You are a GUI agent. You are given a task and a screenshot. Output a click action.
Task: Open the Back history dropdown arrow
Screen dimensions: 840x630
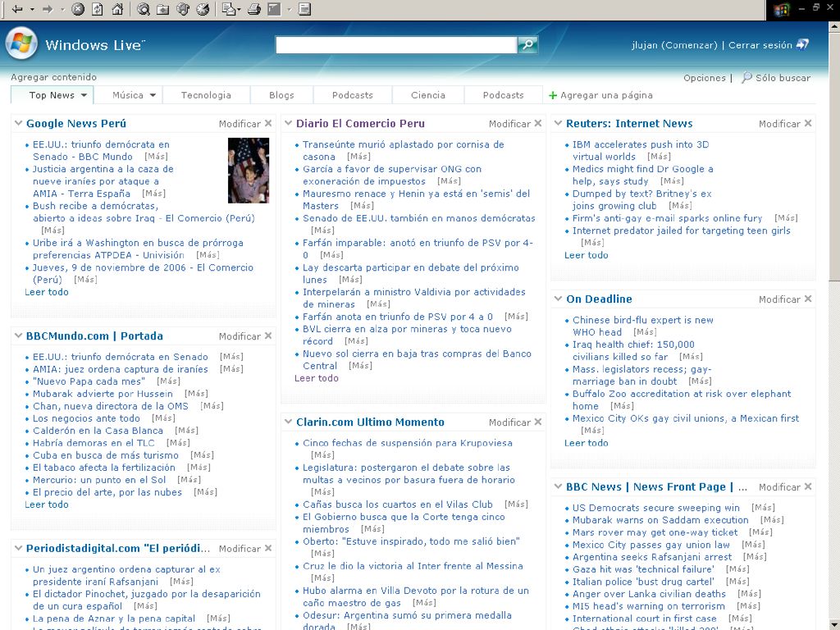[32, 9]
